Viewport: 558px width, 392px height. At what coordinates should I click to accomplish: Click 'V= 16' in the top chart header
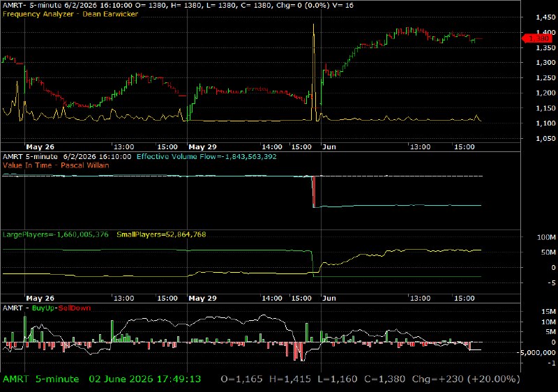tap(344, 6)
